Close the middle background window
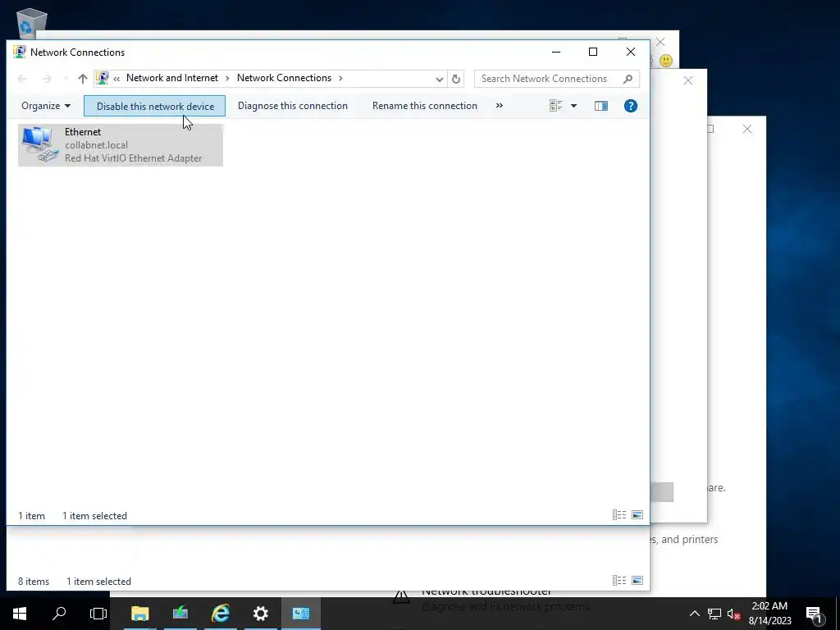Image resolution: width=840 pixels, height=630 pixels. 688,81
